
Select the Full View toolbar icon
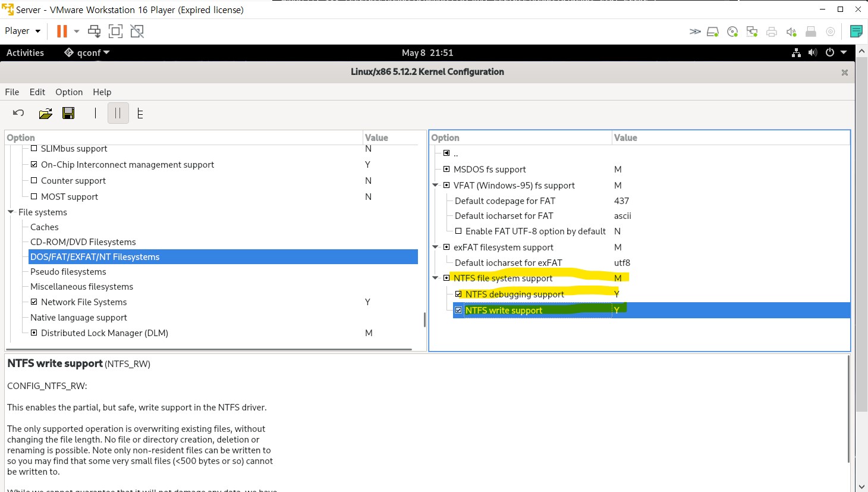point(140,113)
